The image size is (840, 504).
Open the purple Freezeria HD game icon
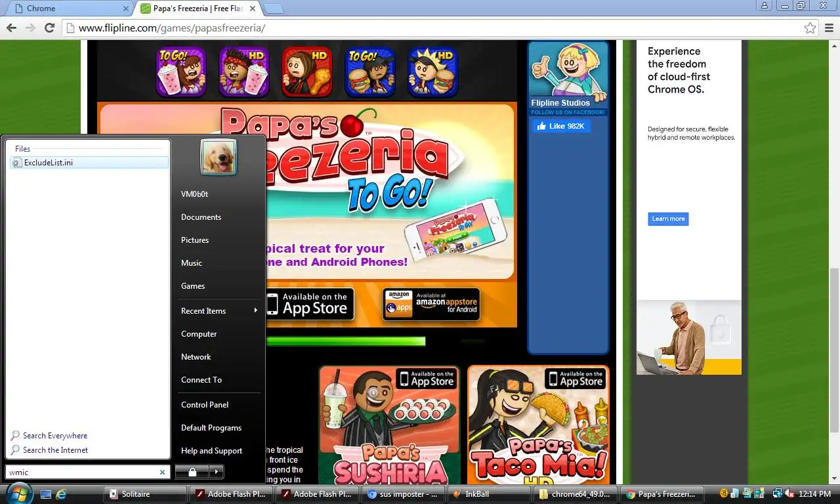pyautogui.click(x=244, y=72)
